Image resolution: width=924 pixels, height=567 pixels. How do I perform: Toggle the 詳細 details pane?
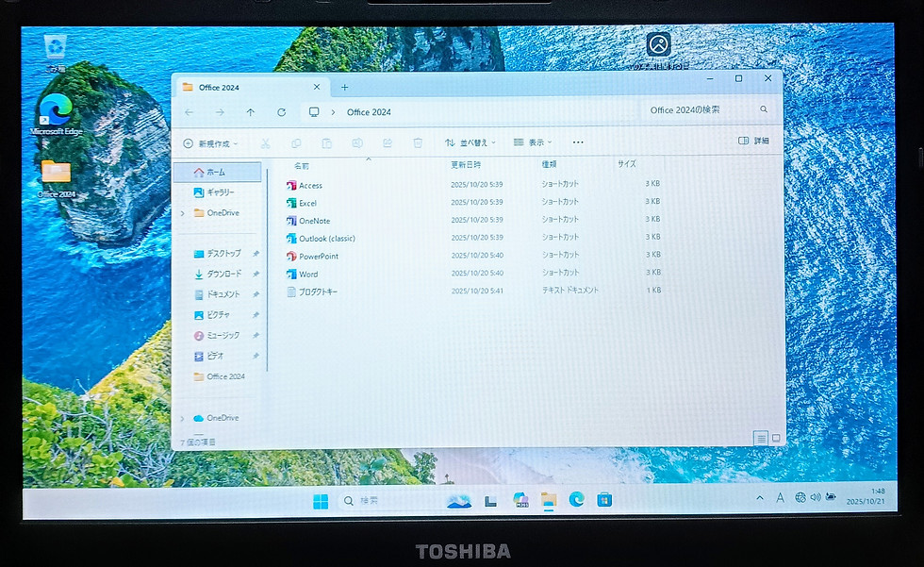pyautogui.click(x=753, y=141)
